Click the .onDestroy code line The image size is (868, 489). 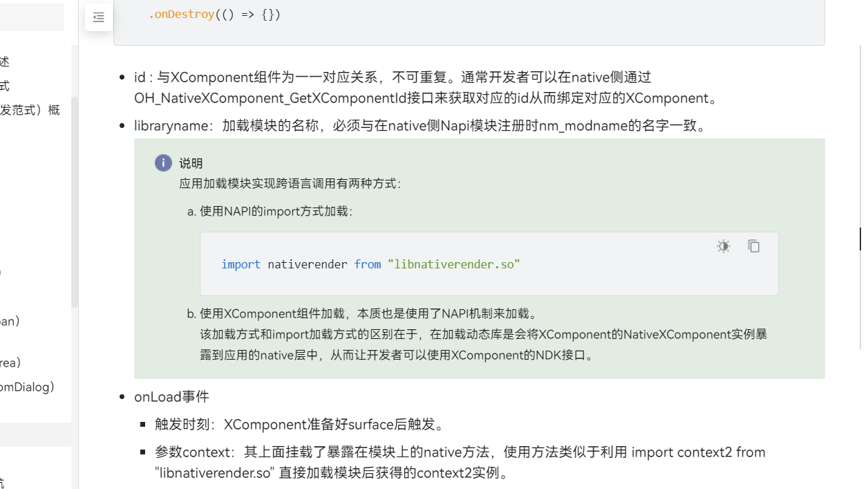pos(214,15)
